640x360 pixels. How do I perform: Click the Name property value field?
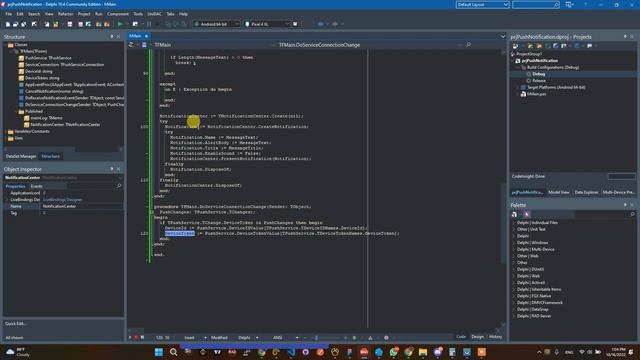(82, 206)
